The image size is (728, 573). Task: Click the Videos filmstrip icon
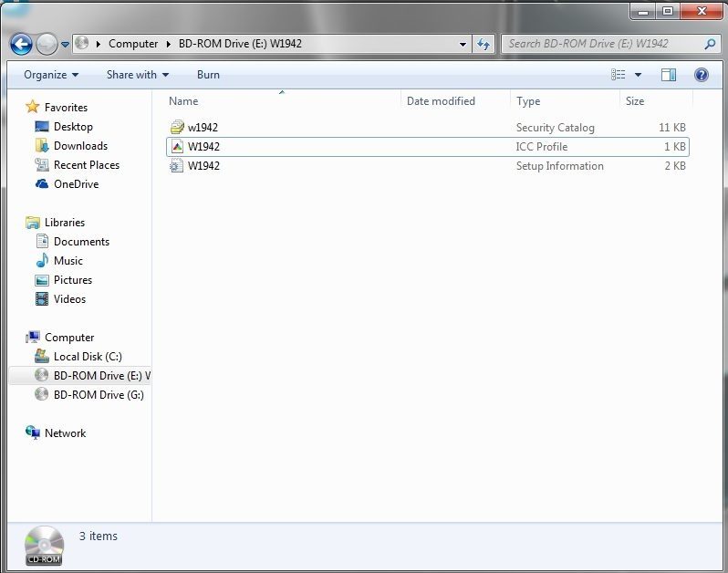pyautogui.click(x=42, y=298)
